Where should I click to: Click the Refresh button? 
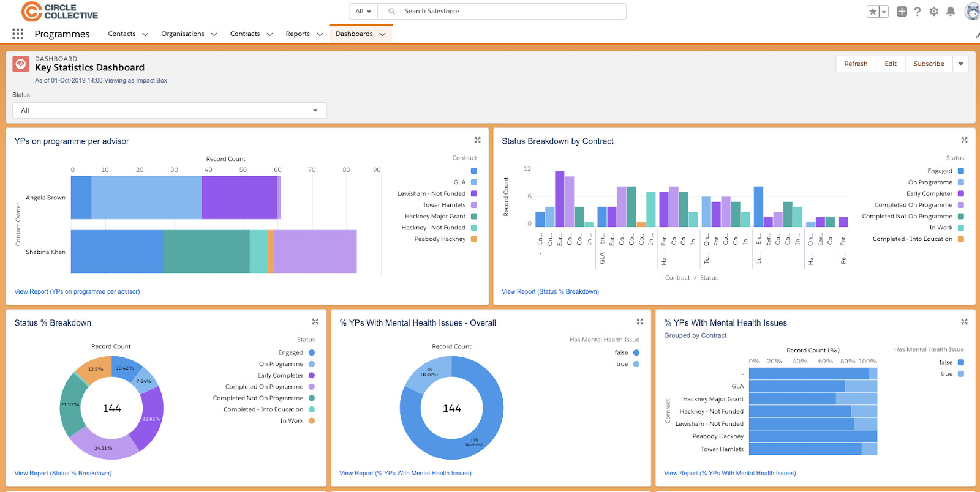(856, 64)
